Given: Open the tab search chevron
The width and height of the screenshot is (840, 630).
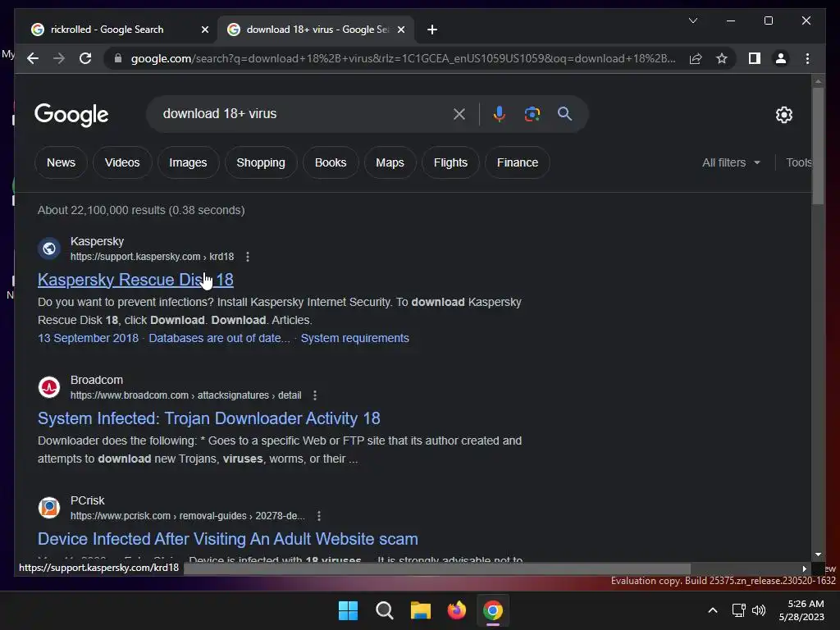Looking at the screenshot, I should tap(692, 21).
